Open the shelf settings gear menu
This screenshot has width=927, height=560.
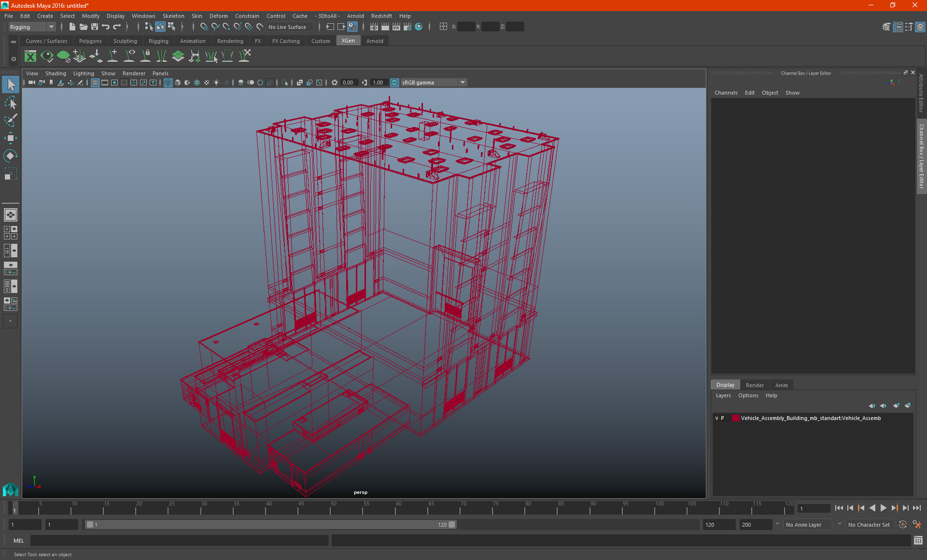(14, 59)
